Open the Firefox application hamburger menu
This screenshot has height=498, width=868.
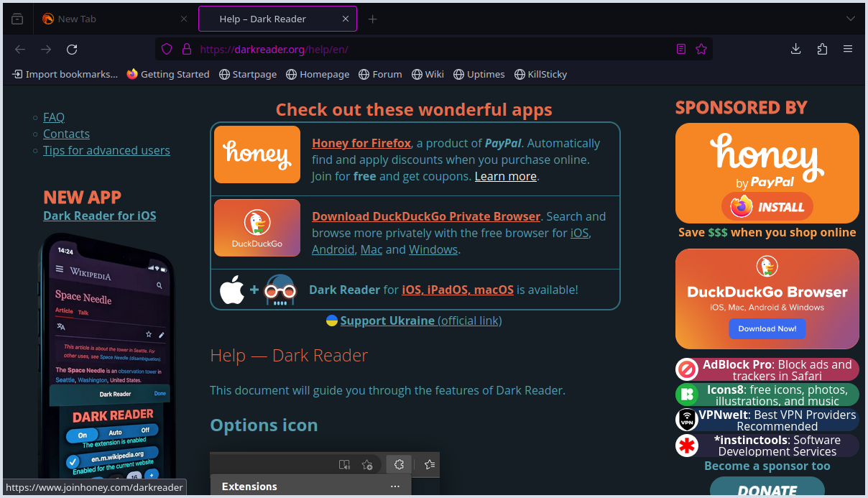click(x=848, y=50)
